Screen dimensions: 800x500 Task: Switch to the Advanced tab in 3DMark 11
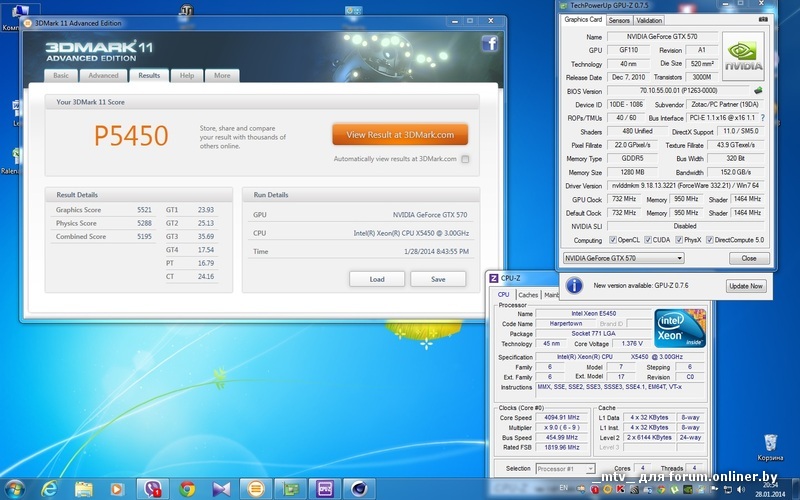point(103,76)
